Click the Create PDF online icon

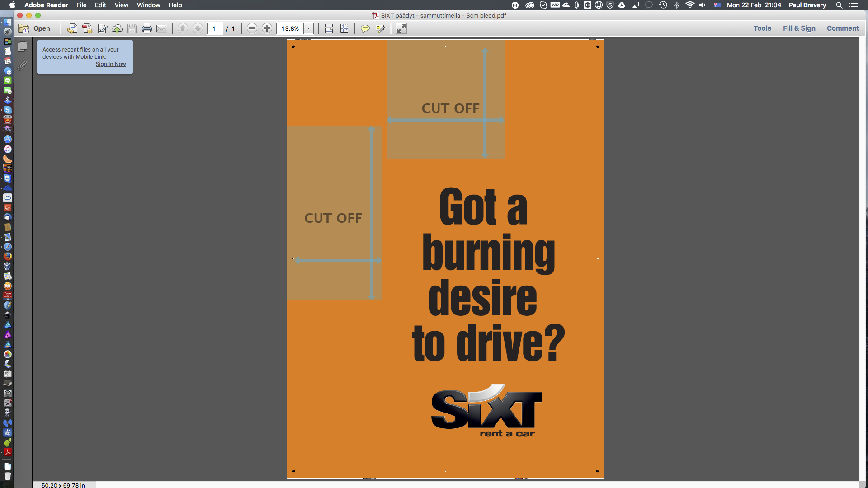[x=87, y=28]
